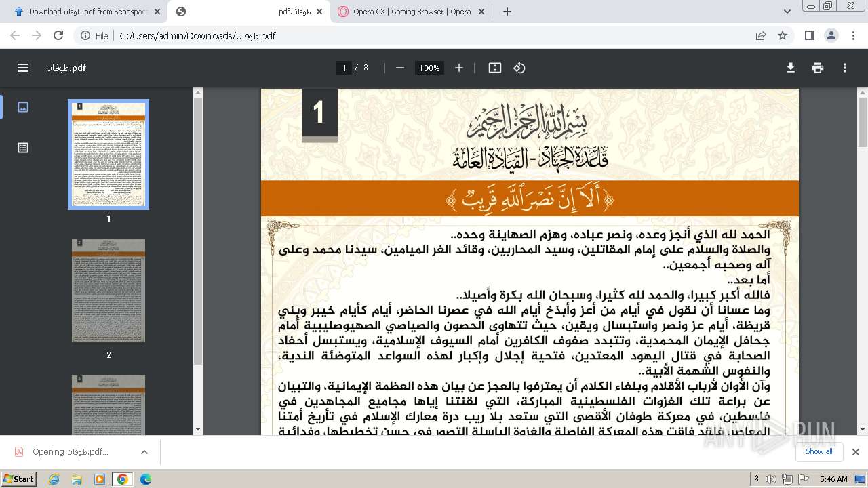Click the Chrome taskbar icon
868x488 pixels.
[122, 479]
